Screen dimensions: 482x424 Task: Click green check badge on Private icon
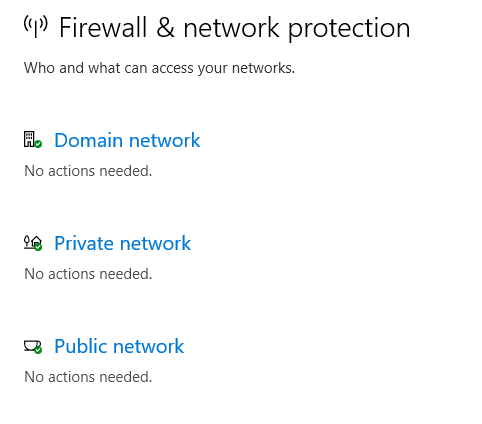click(38, 247)
